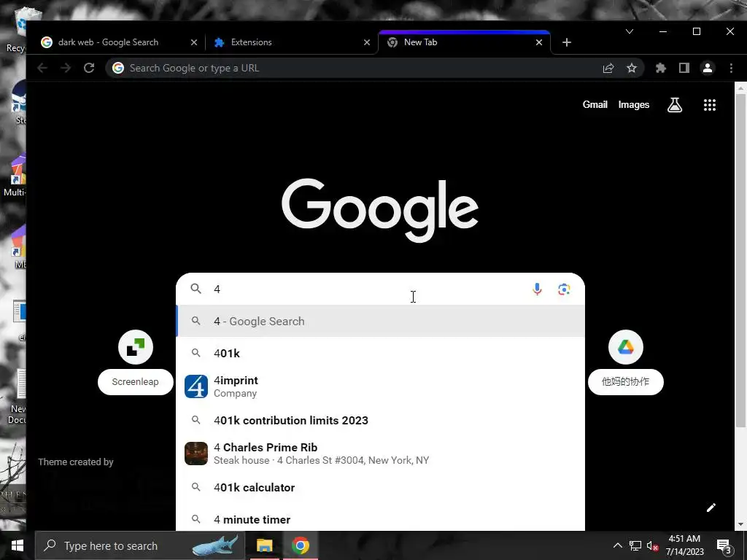
Task: Click the Chrome taskbar icon
Action: click(x=301, y=545)
